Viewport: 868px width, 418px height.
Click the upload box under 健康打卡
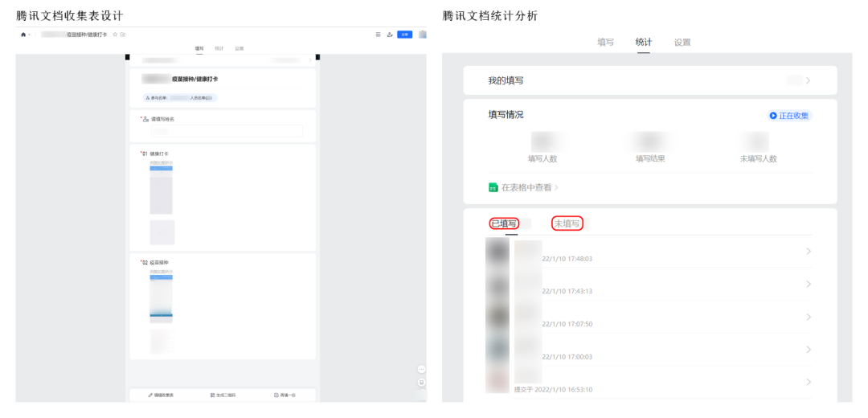(x=162, y=232)
